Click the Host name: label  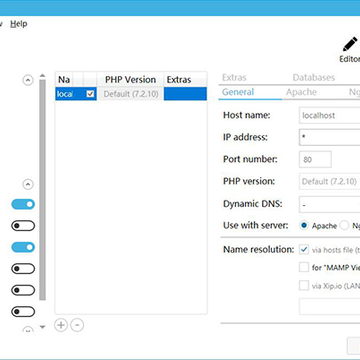point(247,115)
